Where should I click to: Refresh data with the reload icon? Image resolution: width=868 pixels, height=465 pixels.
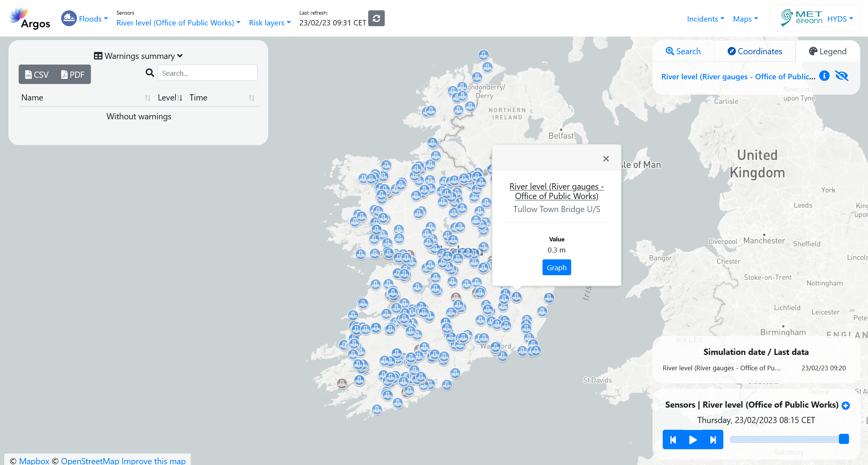376,18
